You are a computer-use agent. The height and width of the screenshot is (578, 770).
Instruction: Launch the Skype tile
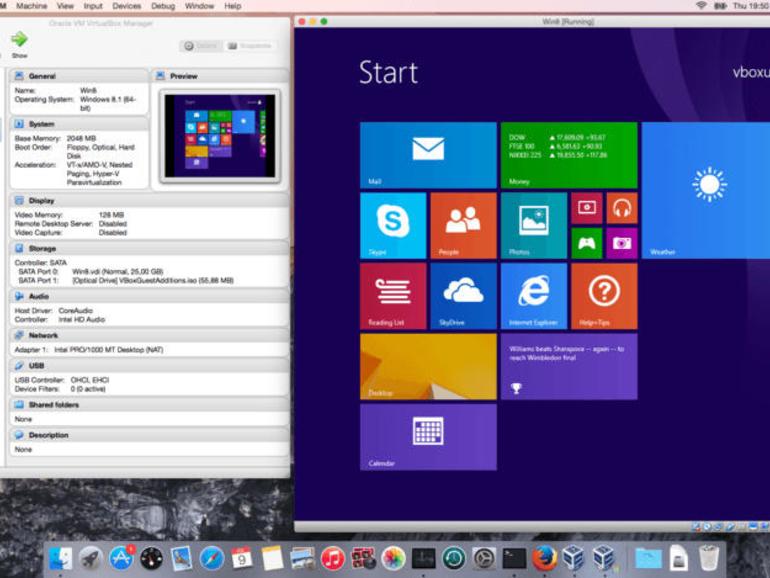point(393,225)
